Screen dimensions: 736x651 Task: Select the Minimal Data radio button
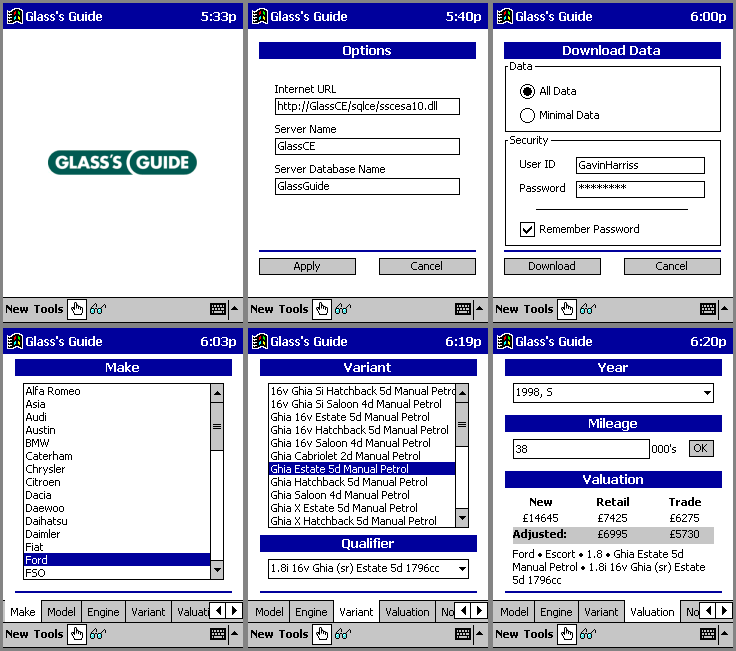(x=527, y=115)
